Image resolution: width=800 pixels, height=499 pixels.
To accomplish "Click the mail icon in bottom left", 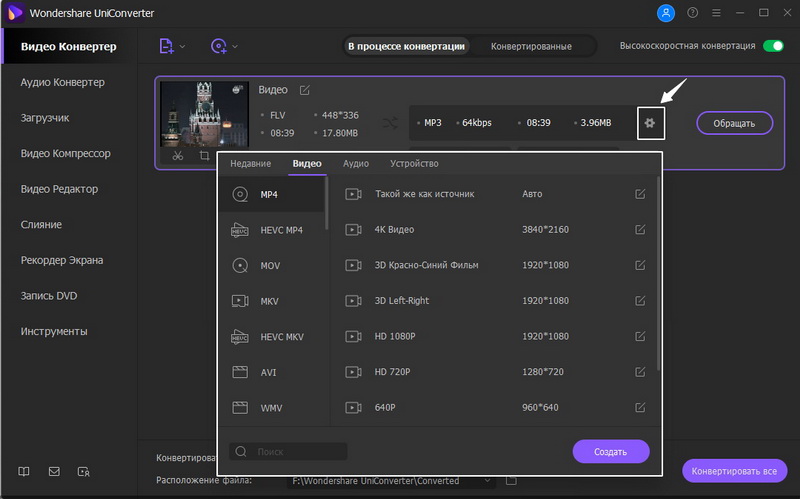I will [x=54, y=471].
